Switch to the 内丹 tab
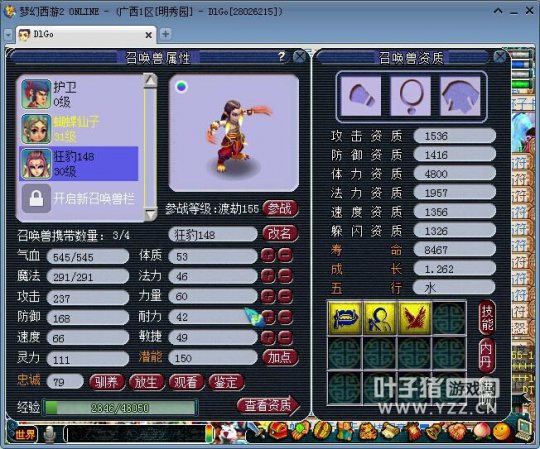This screenshot has height=449, width=540. pyautogui.click(x=486, y=356)
